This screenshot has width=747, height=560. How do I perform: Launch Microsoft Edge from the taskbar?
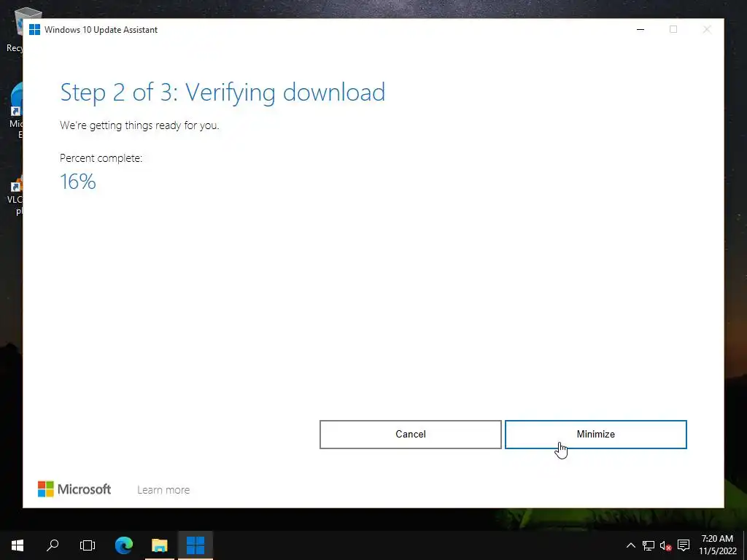pos(124,545)
